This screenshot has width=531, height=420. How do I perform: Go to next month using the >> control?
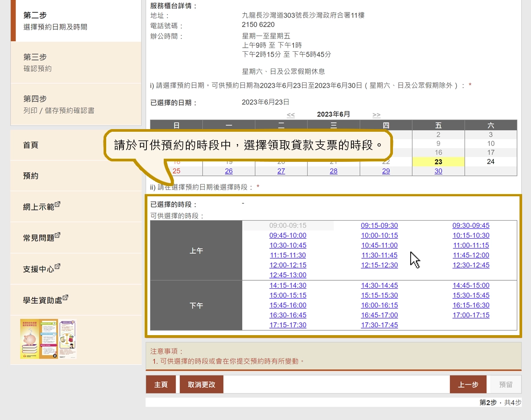pos(376,114)
